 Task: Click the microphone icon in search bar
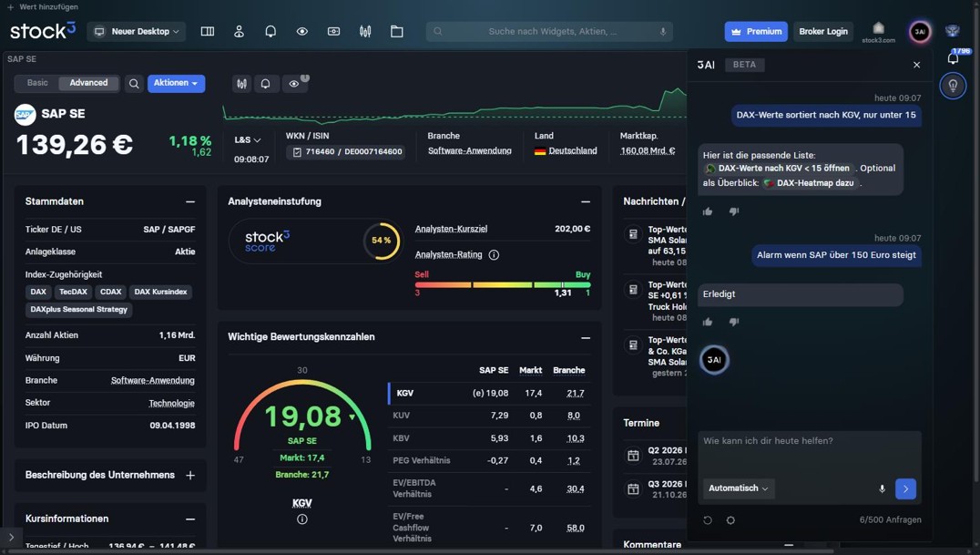[662, 31]
